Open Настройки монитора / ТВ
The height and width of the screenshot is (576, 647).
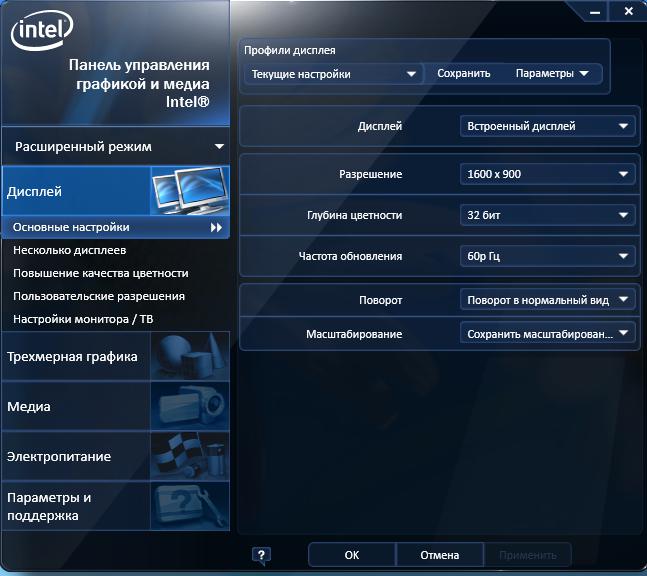(x=83, y=319)
